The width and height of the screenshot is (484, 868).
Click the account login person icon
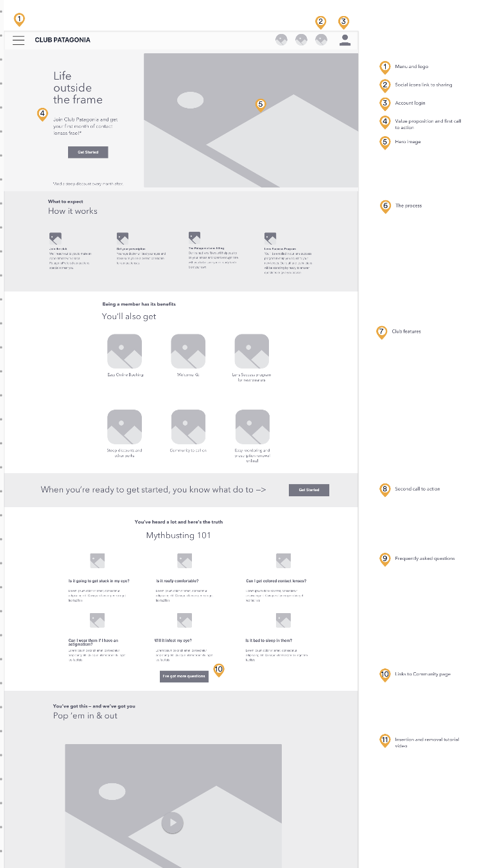[x=345, y=40]
